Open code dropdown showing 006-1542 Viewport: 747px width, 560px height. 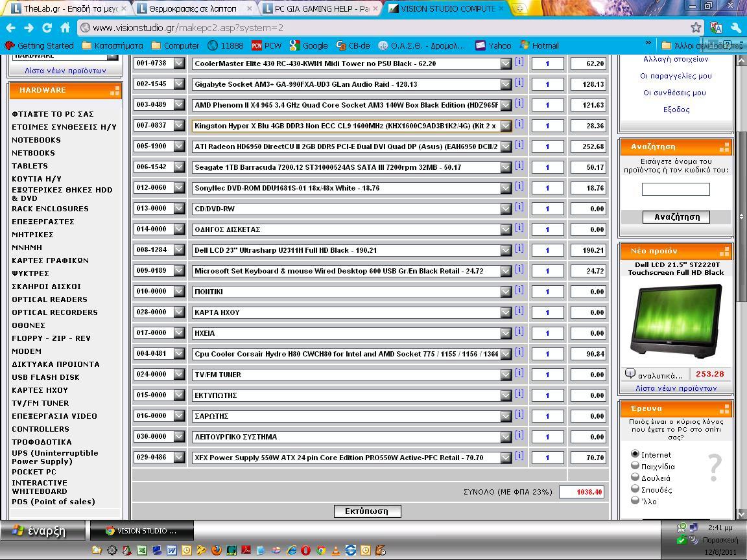click(x=179, y=167)
